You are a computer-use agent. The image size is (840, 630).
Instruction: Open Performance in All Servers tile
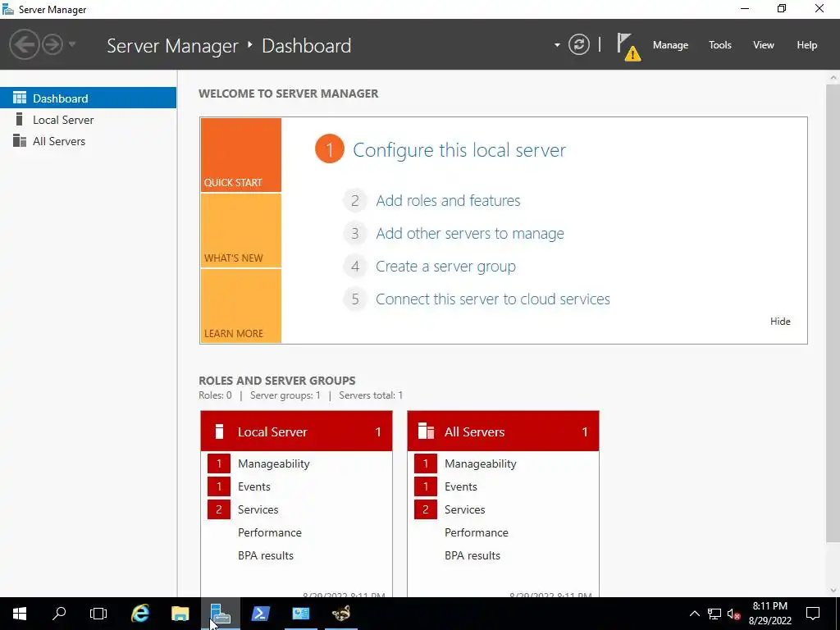(x=477, y=532)
